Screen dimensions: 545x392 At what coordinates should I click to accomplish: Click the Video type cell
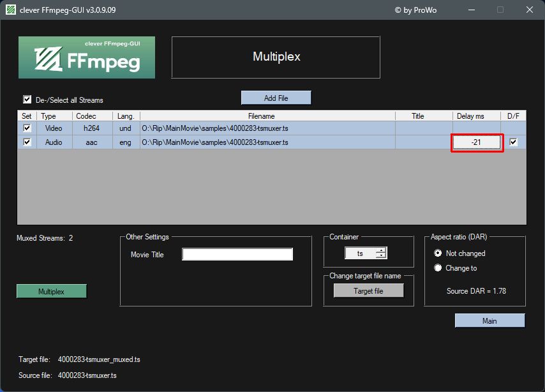click(x=54, y=128)
